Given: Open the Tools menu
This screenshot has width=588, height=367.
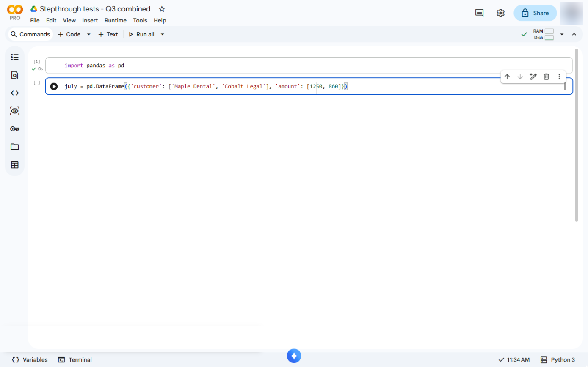Looking at the screenshot, I should click(140, 20).
